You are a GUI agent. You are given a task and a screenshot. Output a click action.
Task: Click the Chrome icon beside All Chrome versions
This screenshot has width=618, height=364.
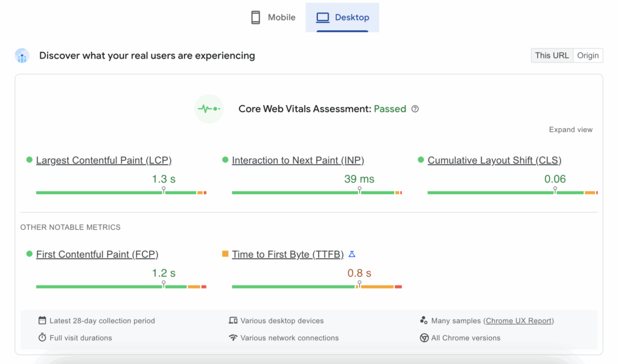(x=424, y=338)
